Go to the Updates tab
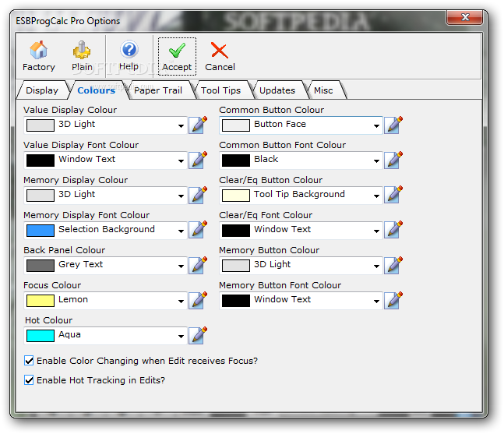 pyautogui.click(x=277, y=90)
